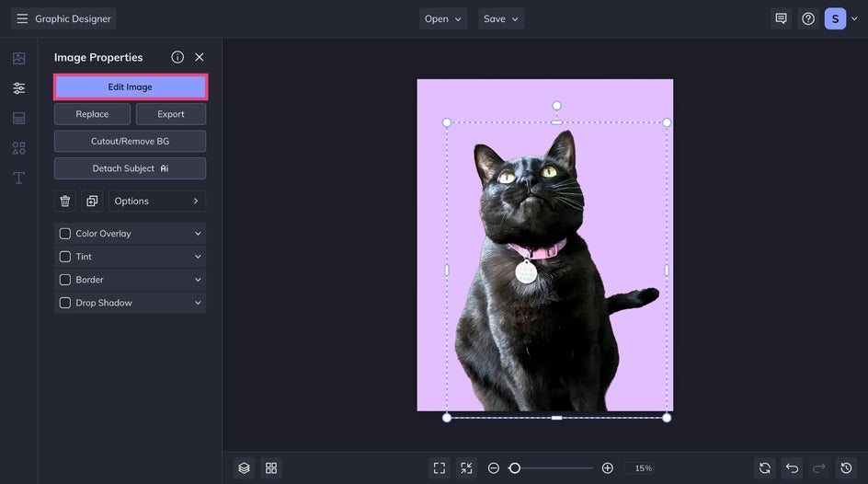Open the Templates sidebar icon
The width and height of the screenshot is (868, 484).
[18, 118]
